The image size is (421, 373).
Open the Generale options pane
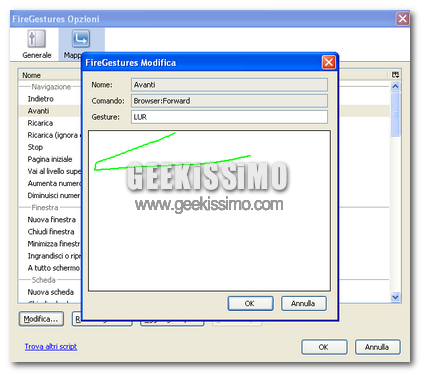pyautogui.click(x=37, y=44)
